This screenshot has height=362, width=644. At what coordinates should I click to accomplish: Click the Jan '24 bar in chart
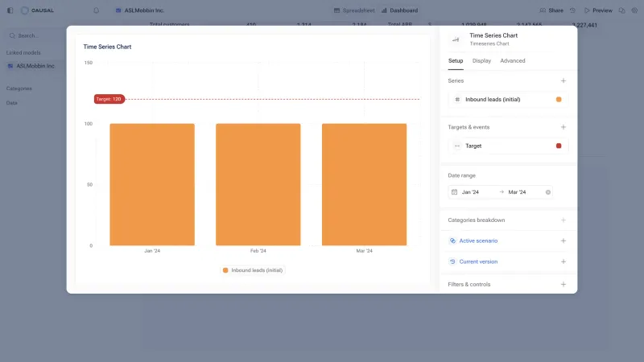click(152, 184)
